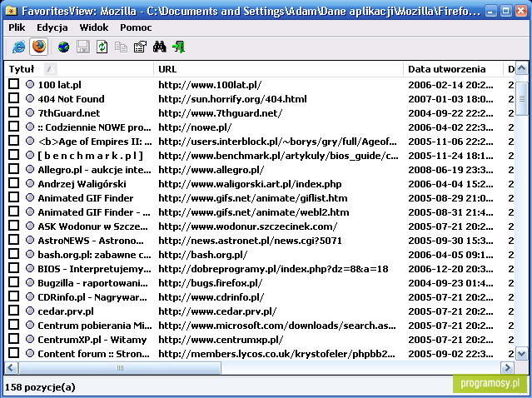Image resolution: width=532 pixels, height=398 pixels.
Task: Click URL http://www.cedar.prv.pl/
Action: click(x=217, y=311)
